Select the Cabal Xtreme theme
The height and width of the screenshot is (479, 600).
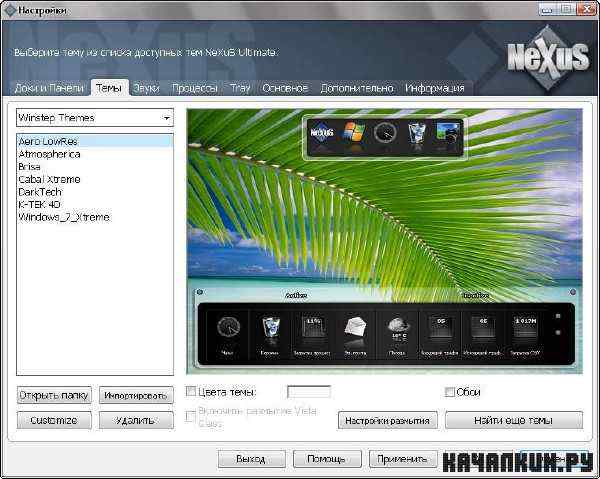95,179
